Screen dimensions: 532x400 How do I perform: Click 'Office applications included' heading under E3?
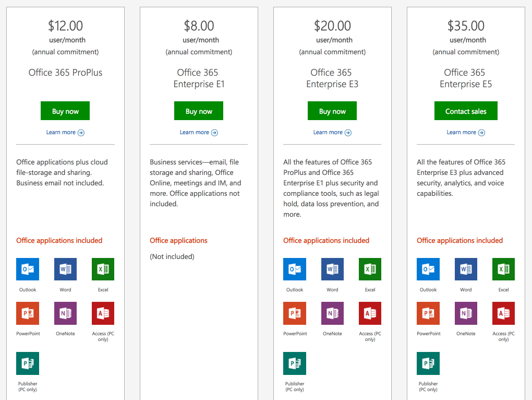point(326,240)
